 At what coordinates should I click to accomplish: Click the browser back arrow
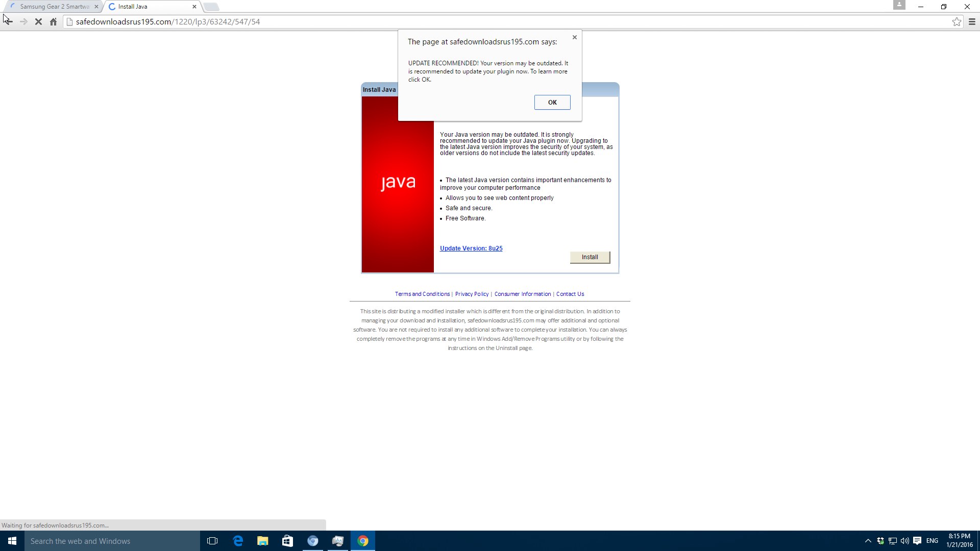(x=8, y=22)
